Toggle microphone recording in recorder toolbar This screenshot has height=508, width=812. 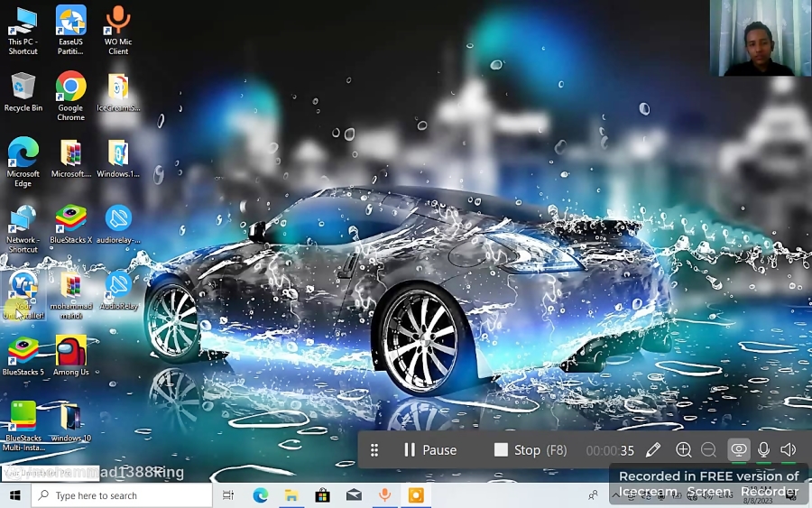click(x=763, y=449)
